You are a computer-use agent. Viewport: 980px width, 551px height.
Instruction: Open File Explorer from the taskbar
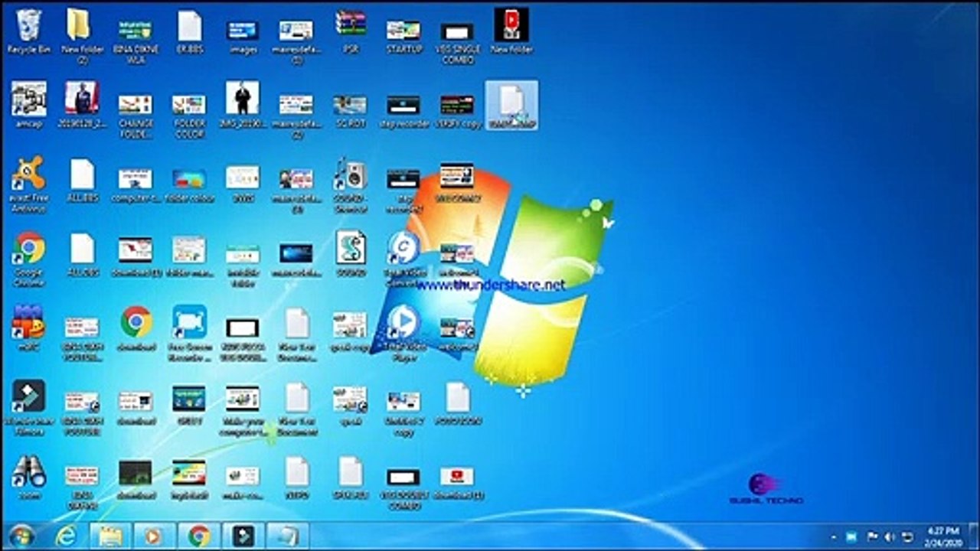(110, 536)
